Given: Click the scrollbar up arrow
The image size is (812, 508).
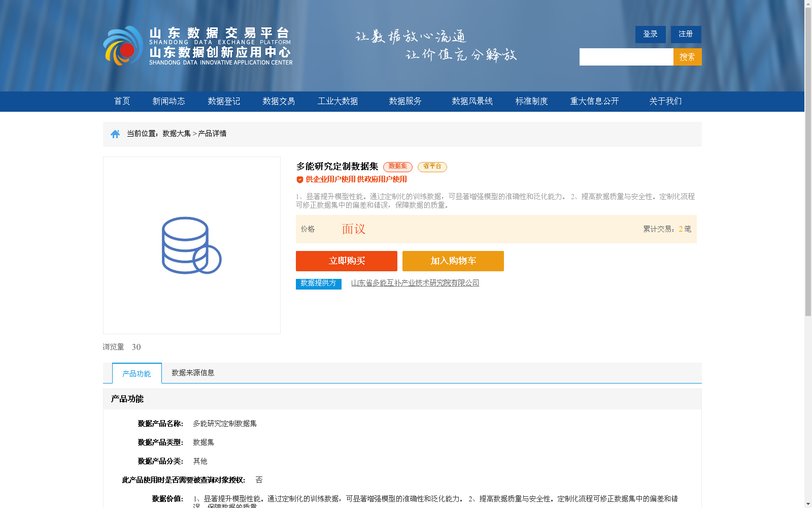Looking at the screenshot, I should (808, 4).
